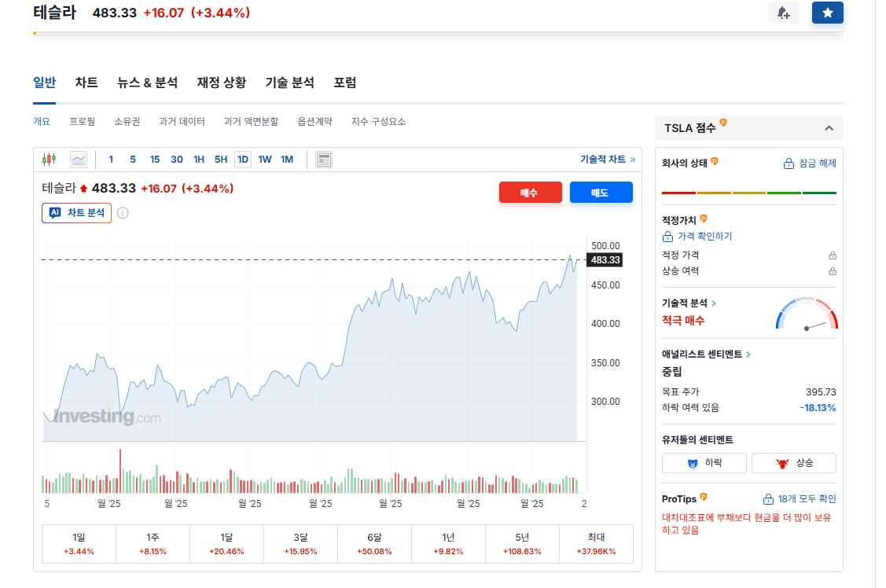Open 과거 데이터 sub-tab
886x588 pixels.
point(182,121)
